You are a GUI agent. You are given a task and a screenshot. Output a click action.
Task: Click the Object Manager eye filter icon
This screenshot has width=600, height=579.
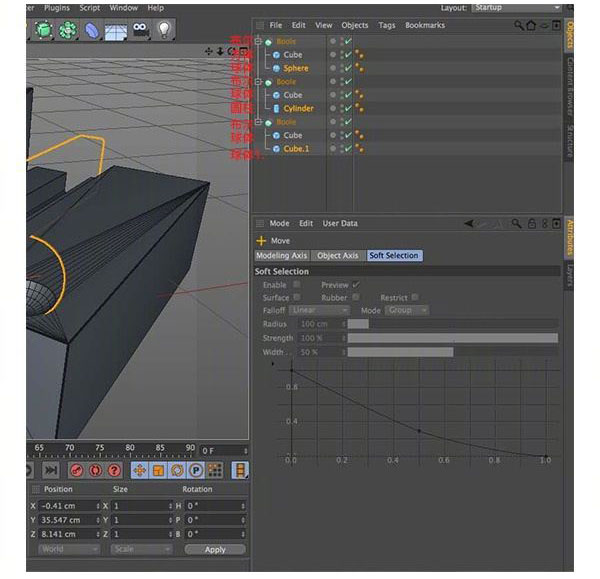coord(544,26)
